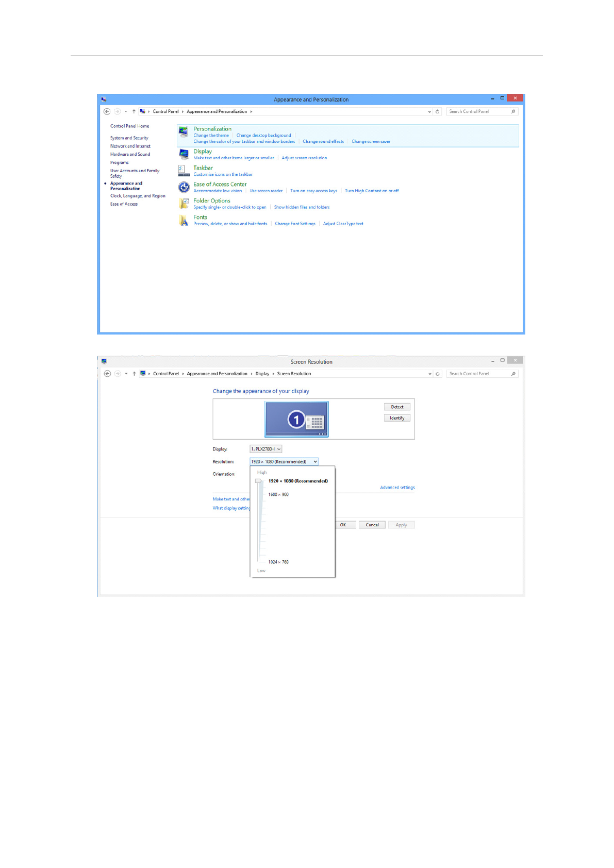Screen dimensions: 614x868
Task: Click the Taskbar category icon
Action: (x=183, y=171)
